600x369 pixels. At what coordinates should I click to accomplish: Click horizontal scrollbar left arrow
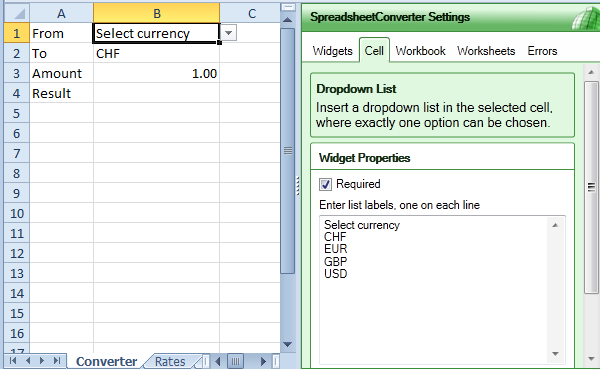[x=218, y=361]
